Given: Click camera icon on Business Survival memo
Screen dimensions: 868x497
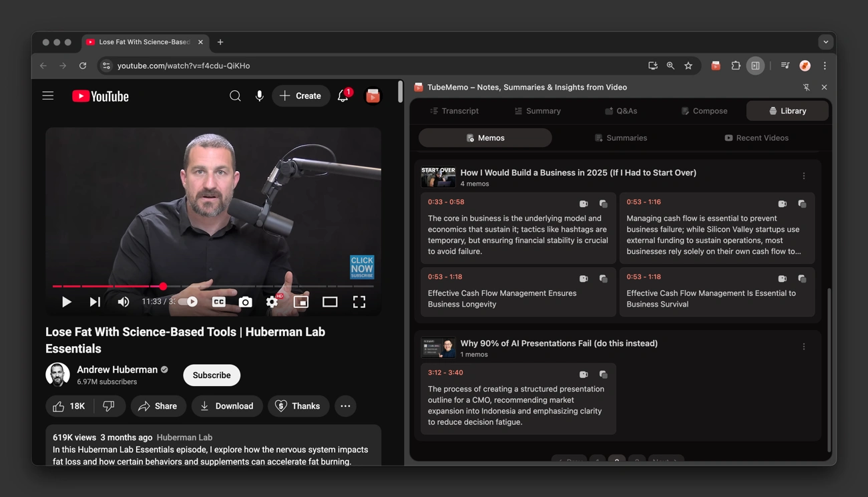Looking at the screenshot, I should pyautogui.click(x=783, y=279).
